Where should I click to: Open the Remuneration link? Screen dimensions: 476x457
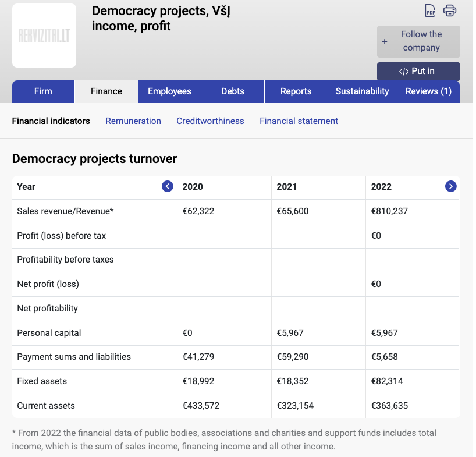point(133,121)
